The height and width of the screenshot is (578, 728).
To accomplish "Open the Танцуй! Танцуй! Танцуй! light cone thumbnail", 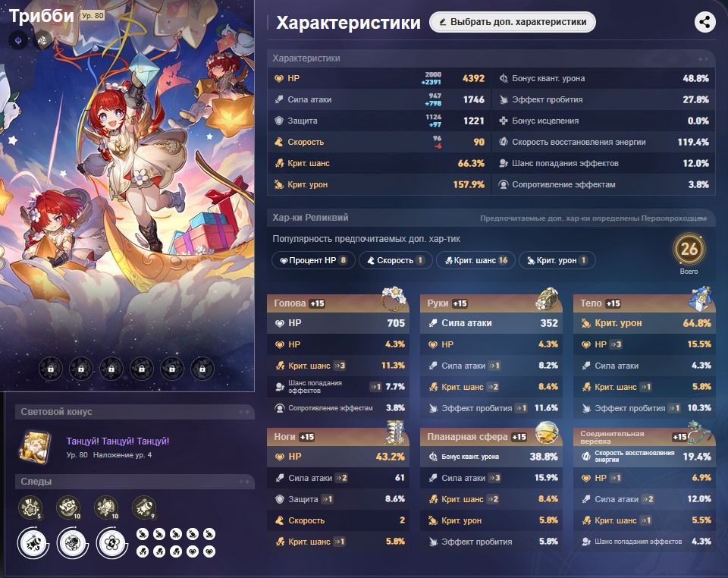I will [36, 447].
